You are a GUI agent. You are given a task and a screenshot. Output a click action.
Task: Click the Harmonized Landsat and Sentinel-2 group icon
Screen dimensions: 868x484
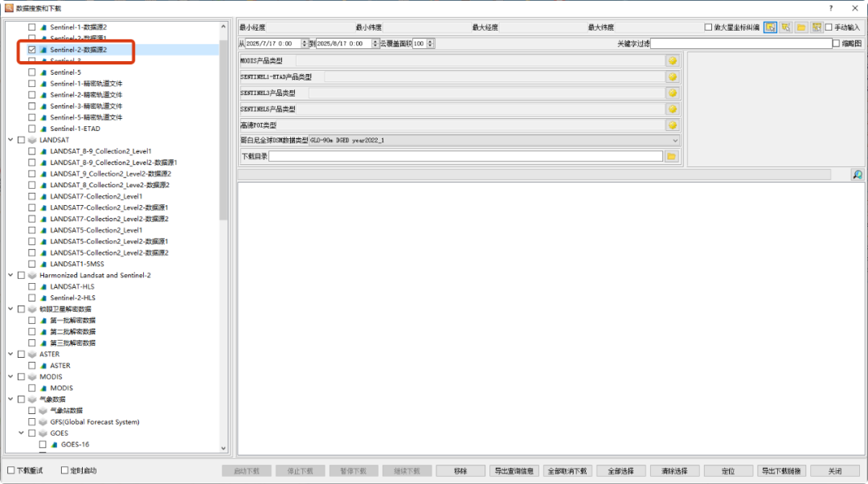32,275
